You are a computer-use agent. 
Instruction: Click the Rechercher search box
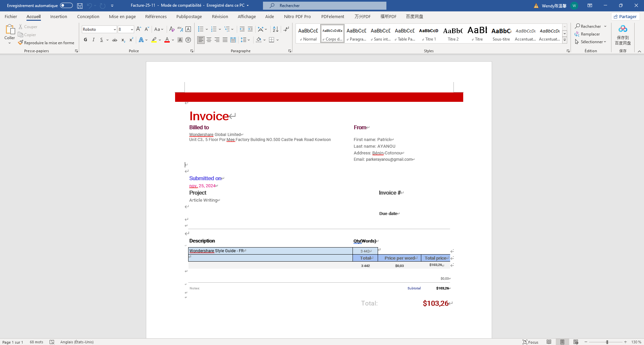(x=325, y=6)
